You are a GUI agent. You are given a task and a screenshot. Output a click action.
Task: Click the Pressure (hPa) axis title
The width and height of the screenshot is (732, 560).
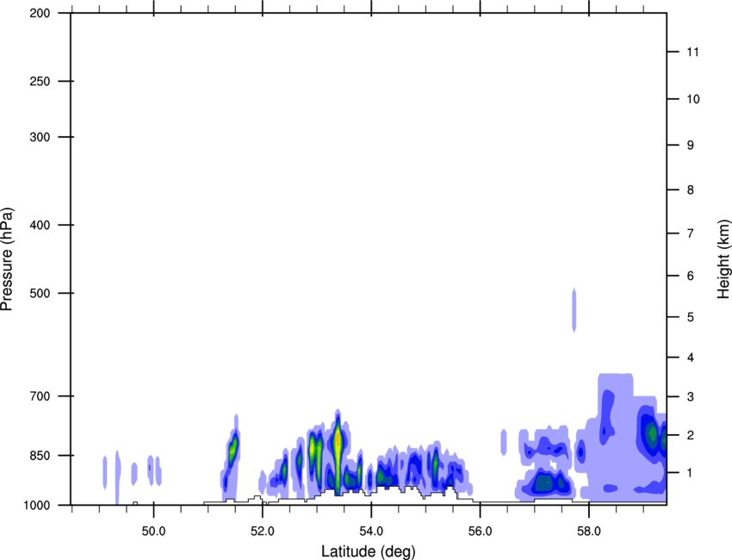7,259
